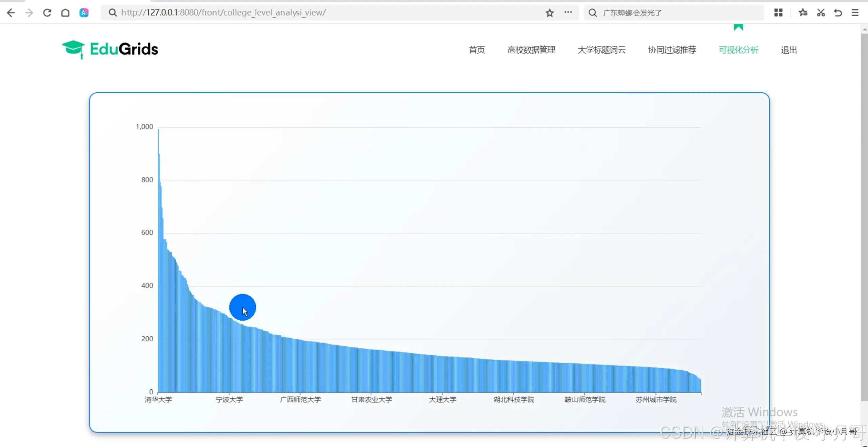This screenshot has height=447, width=868.
Task: Click the address bar URL field
Action: pyautogui.click(x=305, y=13)
